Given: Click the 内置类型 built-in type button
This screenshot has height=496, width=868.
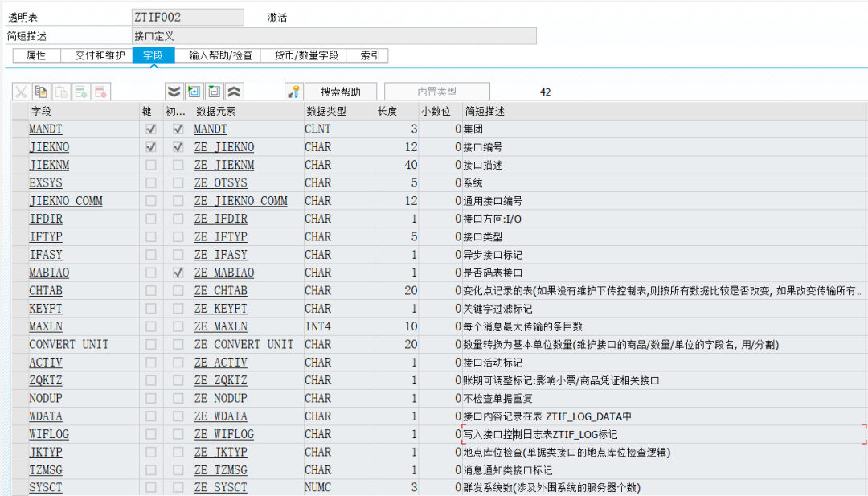Looking at the screenshot, I should pyautogui.click(x=436, y=92).
